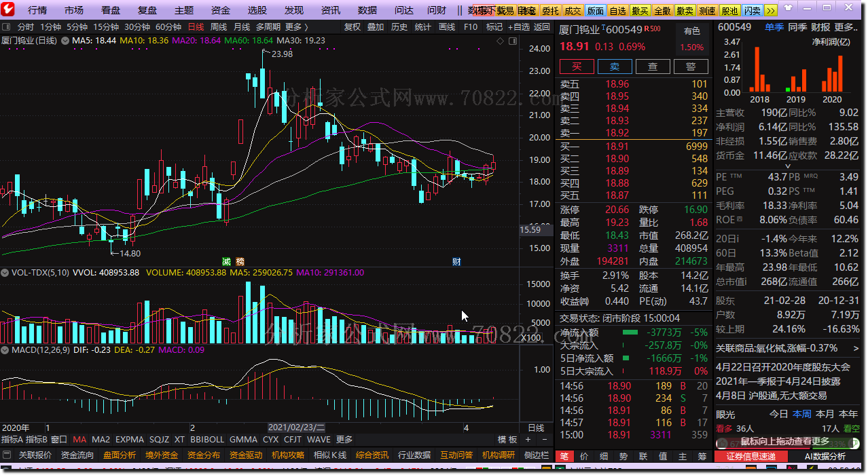Switch to 分时 period

[25, 27]
